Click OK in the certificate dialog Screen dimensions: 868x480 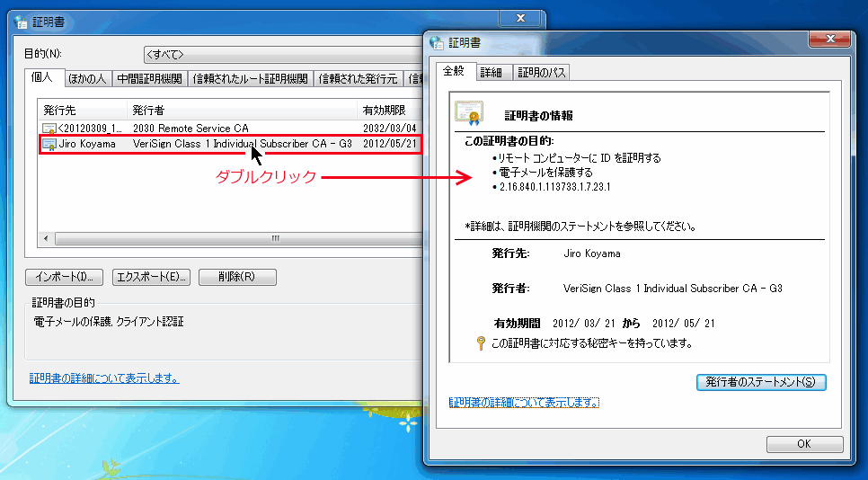[x=804, y=444]
